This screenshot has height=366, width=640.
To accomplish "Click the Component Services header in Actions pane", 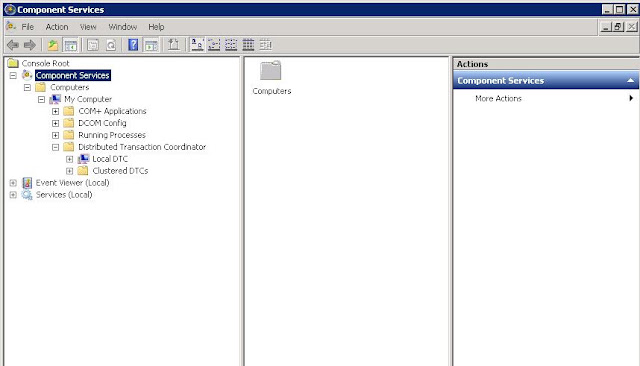I will click(546, 80).
